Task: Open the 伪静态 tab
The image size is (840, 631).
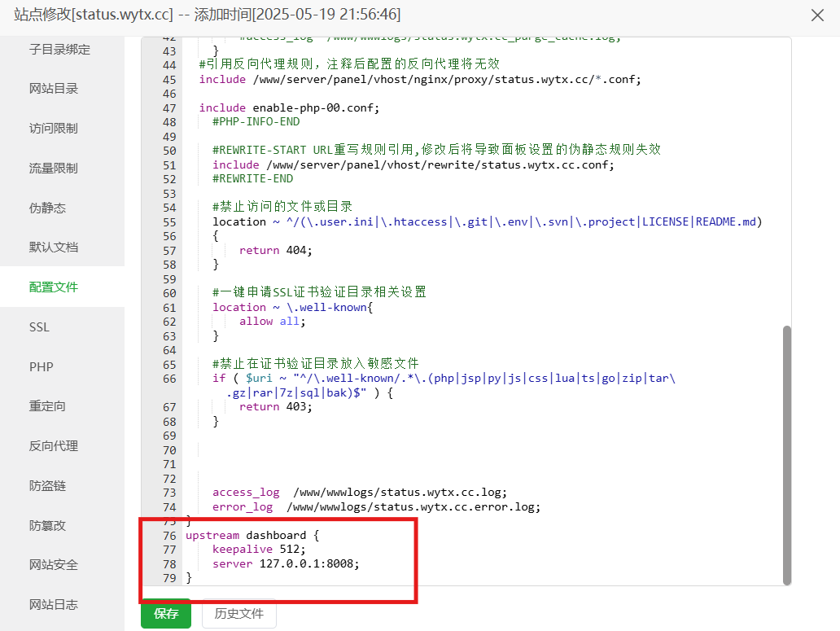Action: click(48, 208)
